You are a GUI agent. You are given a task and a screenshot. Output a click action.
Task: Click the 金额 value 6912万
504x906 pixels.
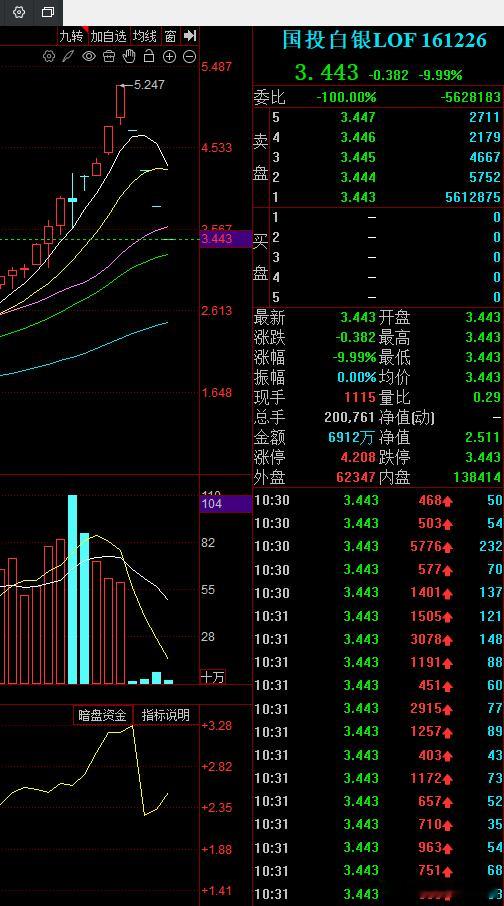pos(351,437)
